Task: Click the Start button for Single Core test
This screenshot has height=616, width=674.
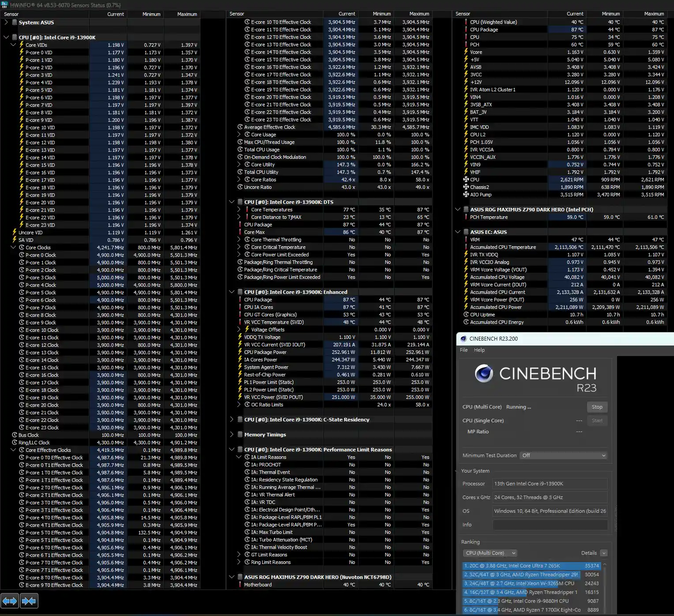Action: [x=597, y=421]
